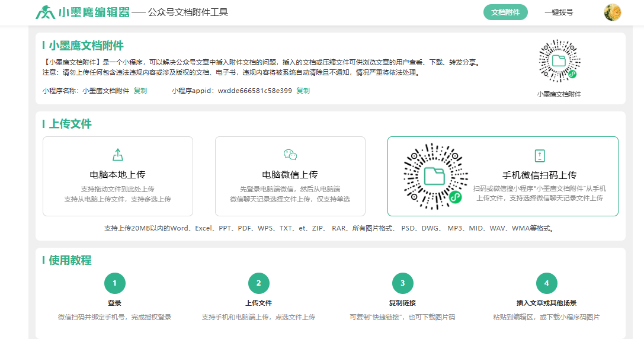Viewport: 644px width, 339px height.
Task: Copy the mini-program appid
Action: coord(303,91)
